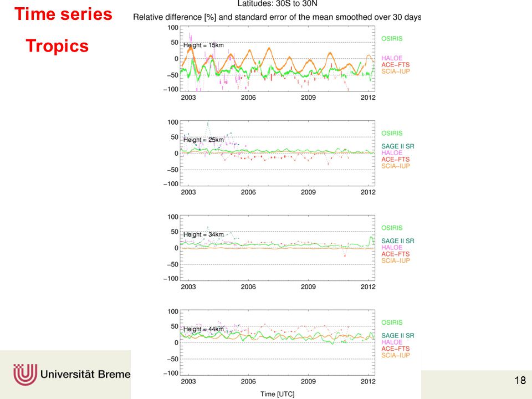Click the -50 y-axis label of 15km plot

point(172,75)
